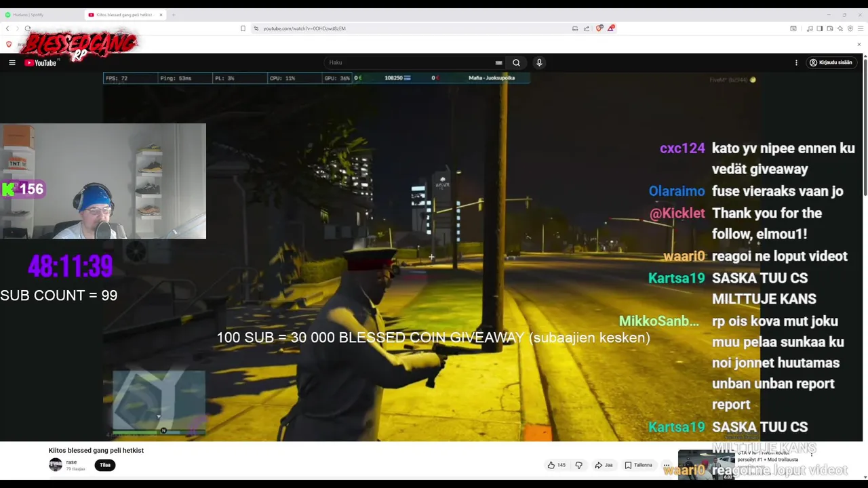Go to the YouTube home logo

41,62
